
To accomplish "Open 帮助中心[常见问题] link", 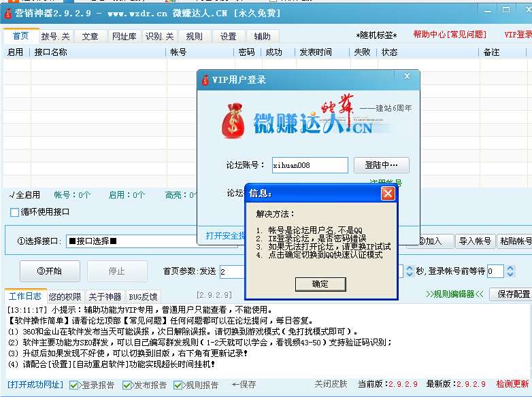I will coord(449,35).
